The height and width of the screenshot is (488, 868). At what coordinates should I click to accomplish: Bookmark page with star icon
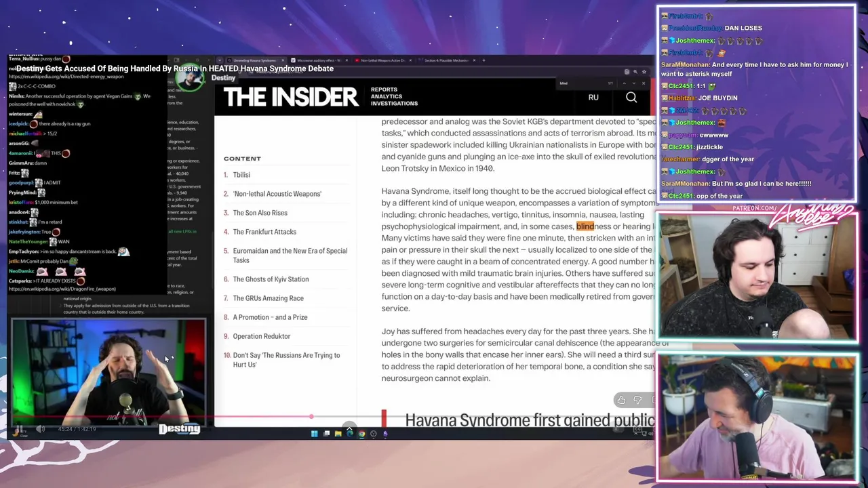pyautogui.click(x=644, y=72)
